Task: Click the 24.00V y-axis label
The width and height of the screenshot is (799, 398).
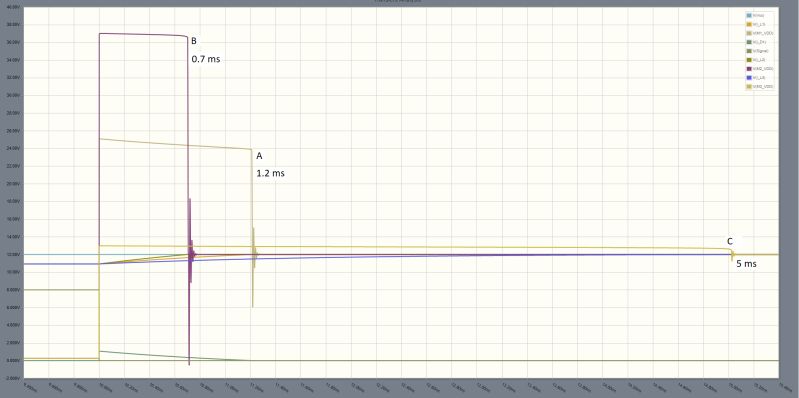Action: coord(12,148)
